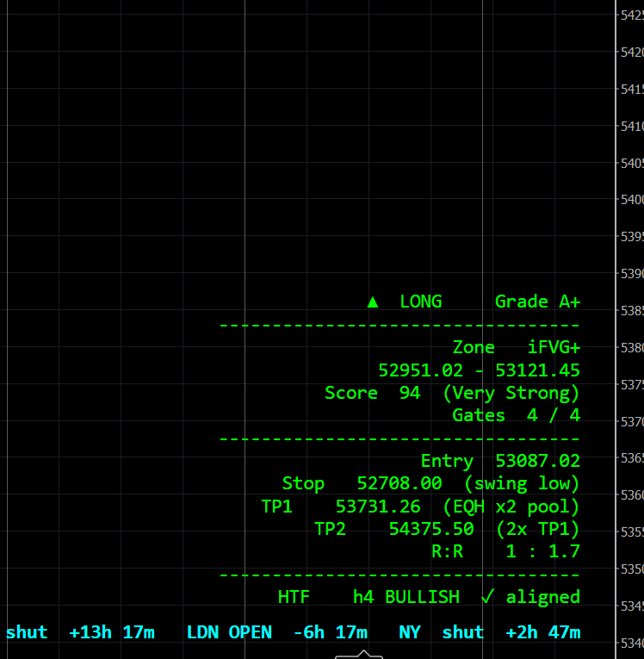
Task: Select the LONG signal label
Action: coord(421,302)
